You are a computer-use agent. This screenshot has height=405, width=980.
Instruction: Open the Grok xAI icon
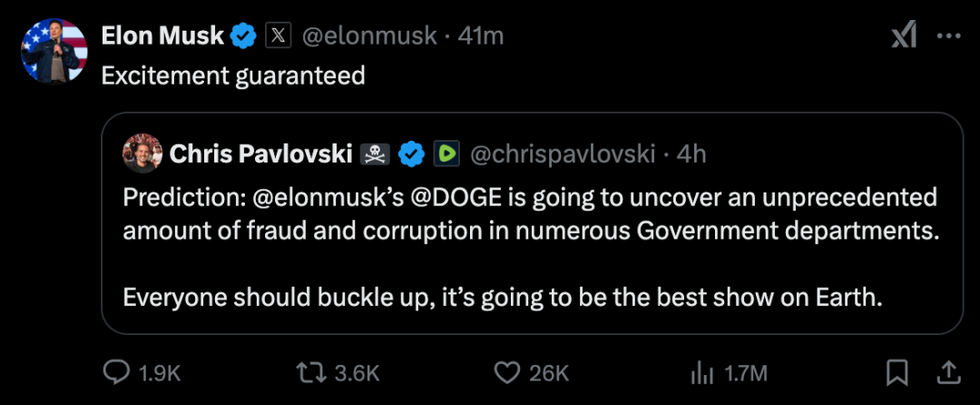coord(904,35)
